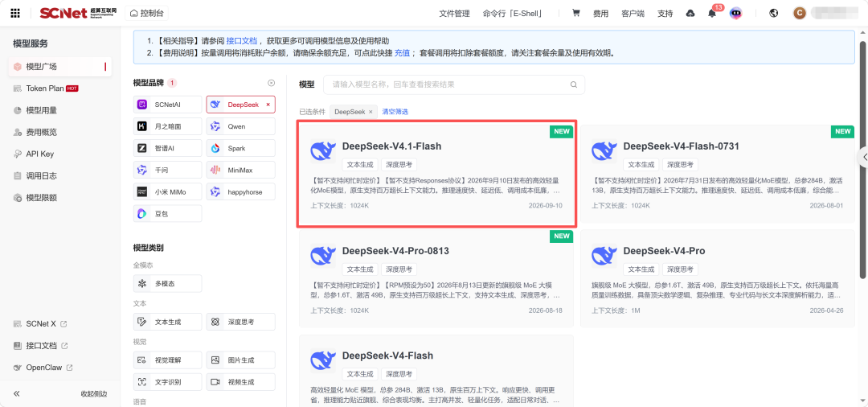Click the cloud download icon
This screenshot has width=868, height=407.
[x=690, y=14]
